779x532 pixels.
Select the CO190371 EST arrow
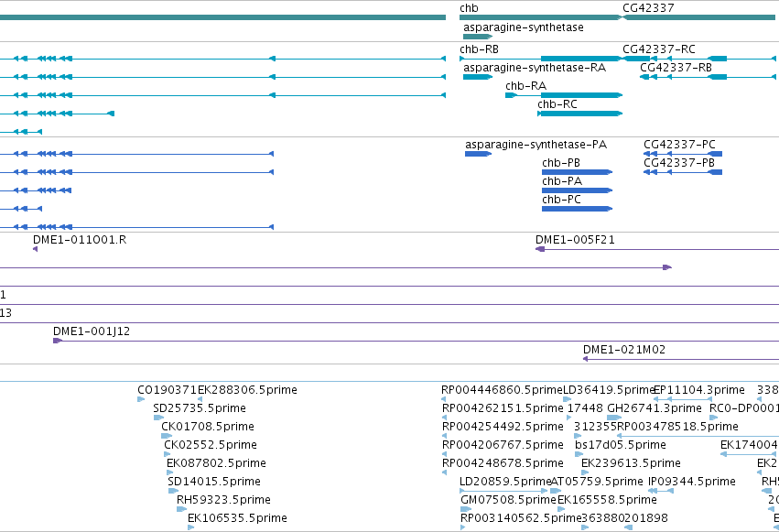[x=141, y=399]
